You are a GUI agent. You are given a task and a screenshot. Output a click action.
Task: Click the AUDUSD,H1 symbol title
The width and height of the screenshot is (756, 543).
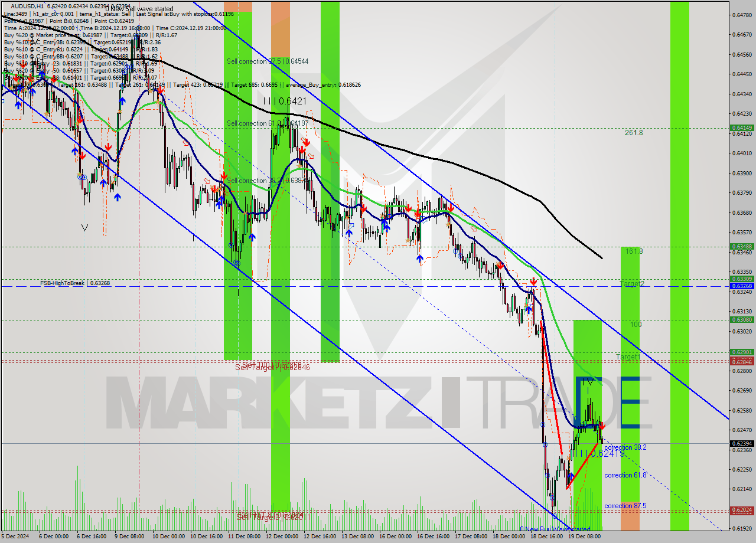pyautogui.click(x=27, y=6)
